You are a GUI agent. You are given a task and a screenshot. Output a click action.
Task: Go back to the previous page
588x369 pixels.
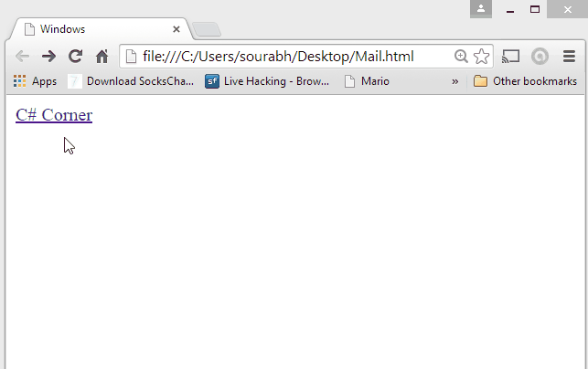point(23,57)
